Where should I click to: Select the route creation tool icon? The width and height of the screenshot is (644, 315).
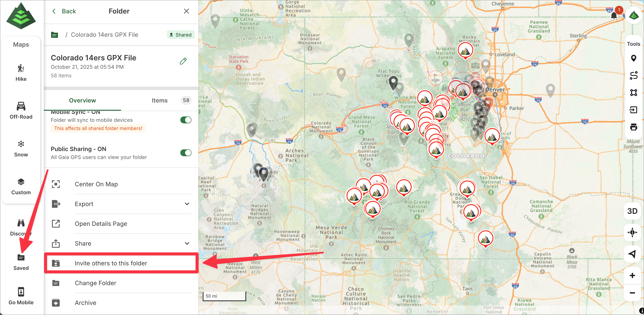coord(633,75)
